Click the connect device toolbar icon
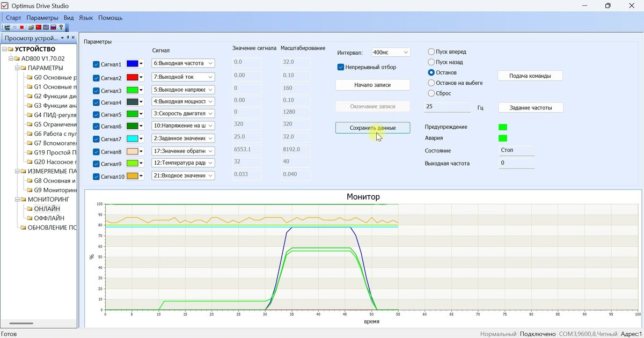Screen dimensions: 644x338 coord(7,27)
